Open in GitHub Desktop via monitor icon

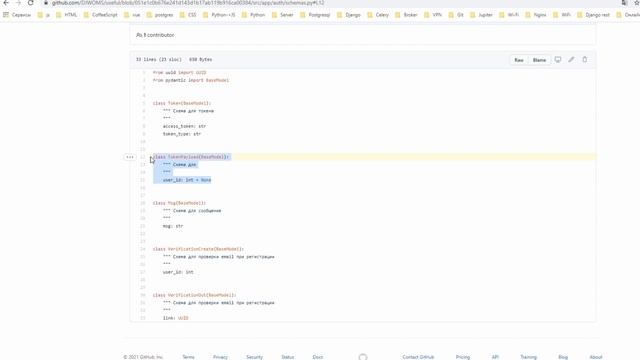[x=558, y=60]
